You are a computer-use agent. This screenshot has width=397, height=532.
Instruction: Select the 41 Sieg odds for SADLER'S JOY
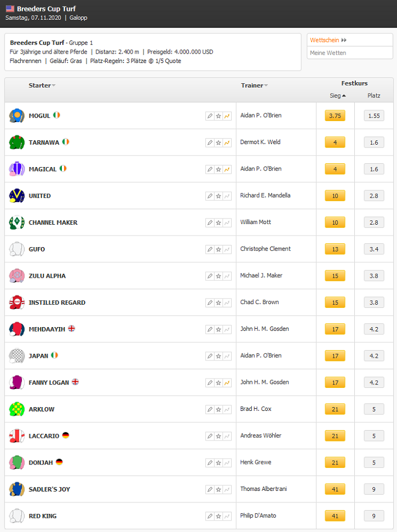pyautogui.click(x=335, y=489)
